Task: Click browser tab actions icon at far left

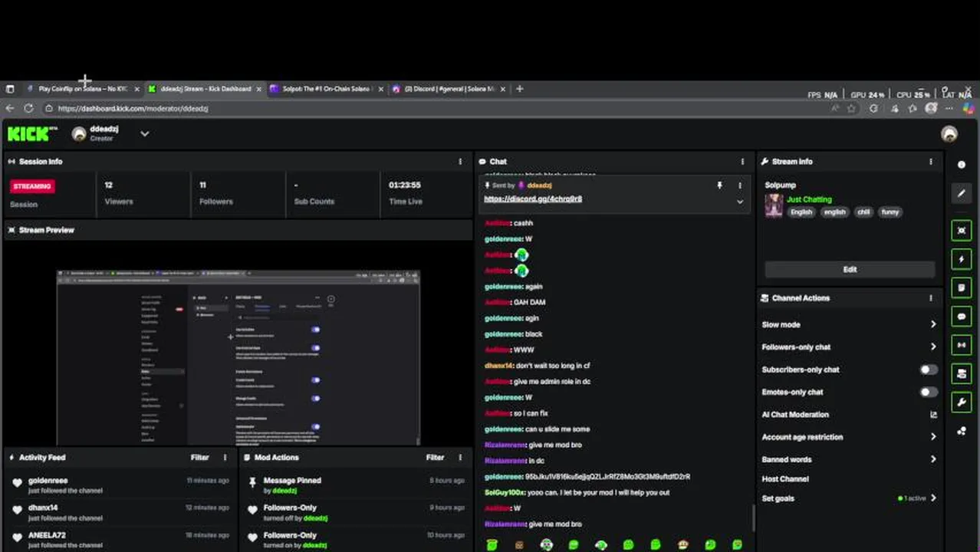Action: 10,89
